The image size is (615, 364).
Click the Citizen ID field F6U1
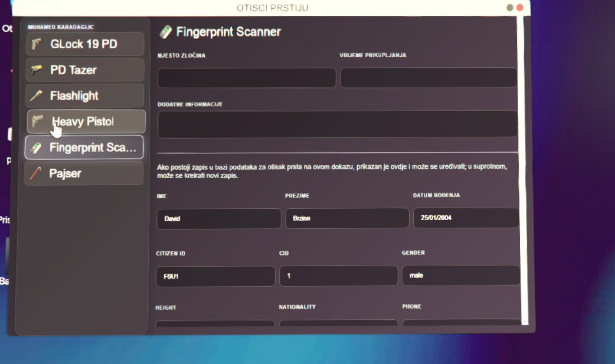point(215,276)
